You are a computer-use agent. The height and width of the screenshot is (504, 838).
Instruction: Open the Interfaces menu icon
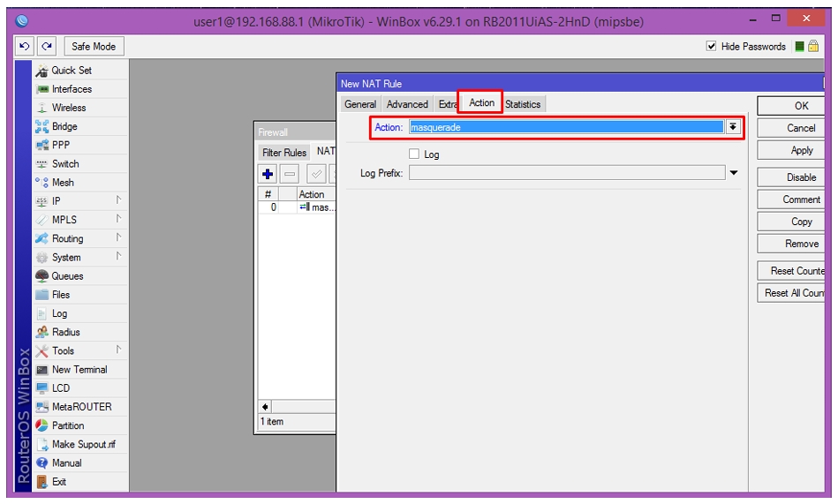(x=42, y=89)
